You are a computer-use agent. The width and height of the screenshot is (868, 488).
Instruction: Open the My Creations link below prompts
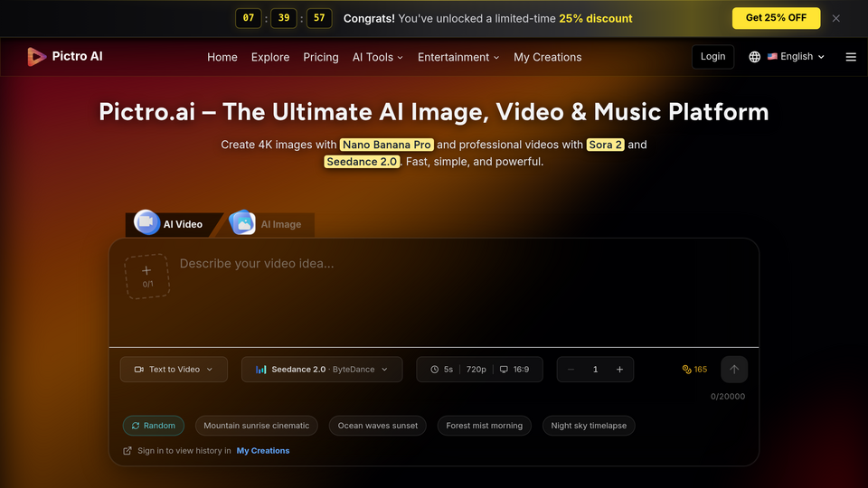click(263, 450)
